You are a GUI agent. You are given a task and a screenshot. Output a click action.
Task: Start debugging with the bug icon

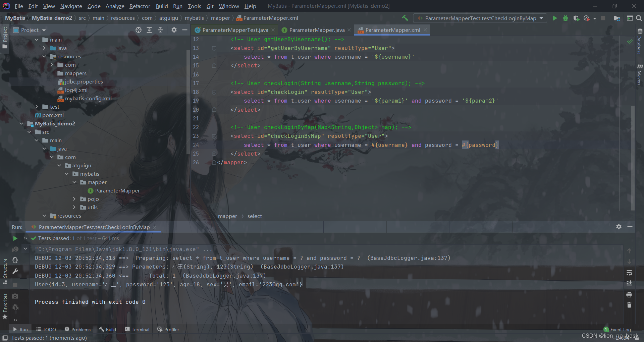pos(566,18)
